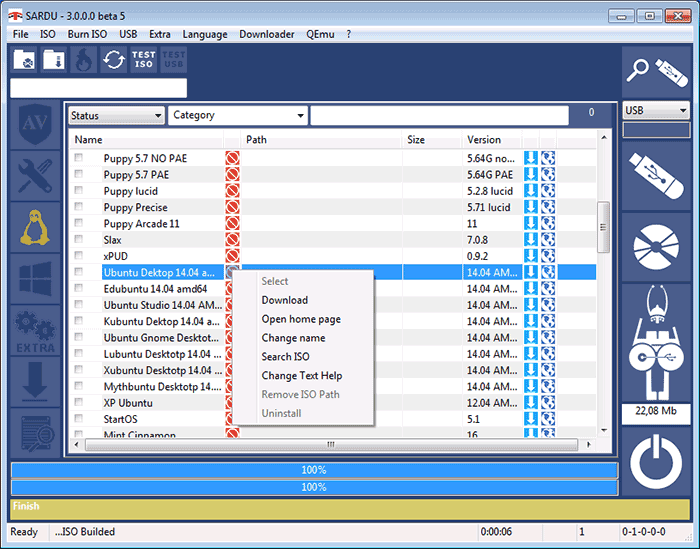Open the Utility wrench tools category

(x=35, y=176)
